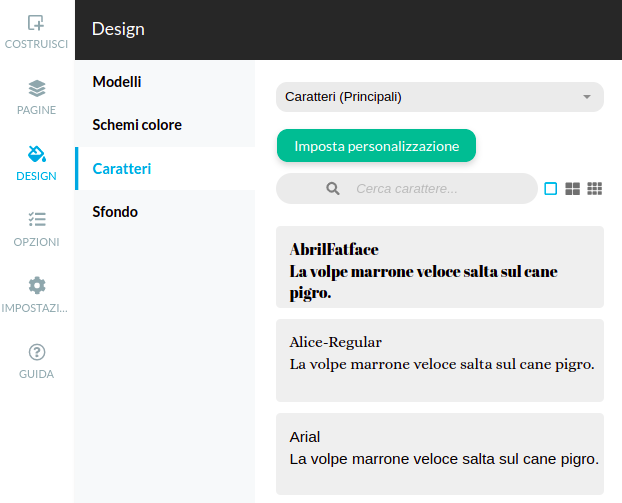Click the Imposta personalizzazione button
This screenshot has width=622, height=503.
click(376, 146)
